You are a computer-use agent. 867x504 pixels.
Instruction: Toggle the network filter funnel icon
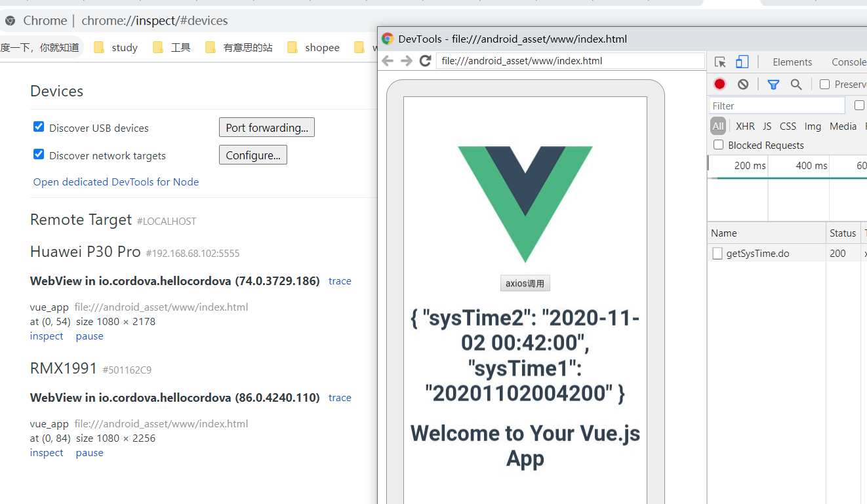click(773, 84)
